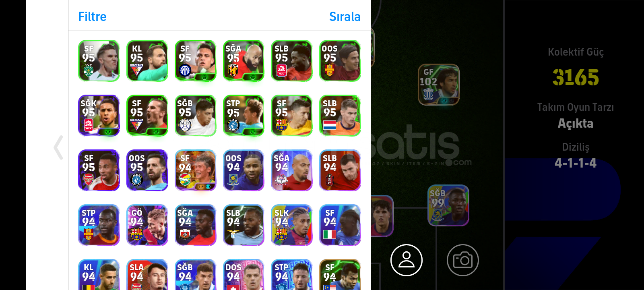Screen dimensions: 644x290
Task: Choose SF 94 Italy flag card
Action: [340, 225]
